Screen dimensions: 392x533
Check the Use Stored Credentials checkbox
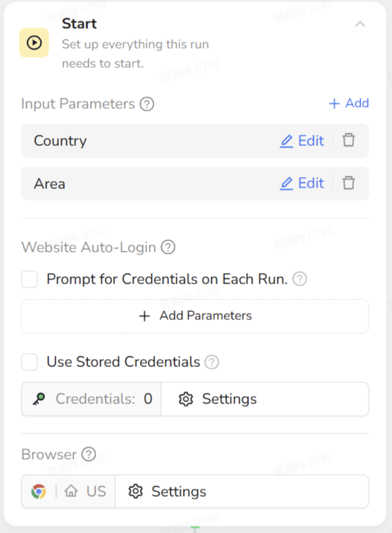point(30,362)
